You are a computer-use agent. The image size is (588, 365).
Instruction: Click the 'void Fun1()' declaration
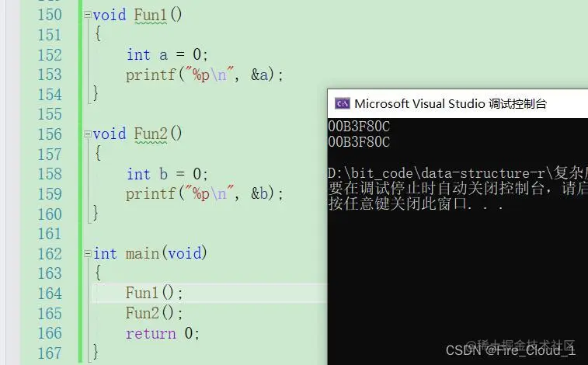pos(137,16)
